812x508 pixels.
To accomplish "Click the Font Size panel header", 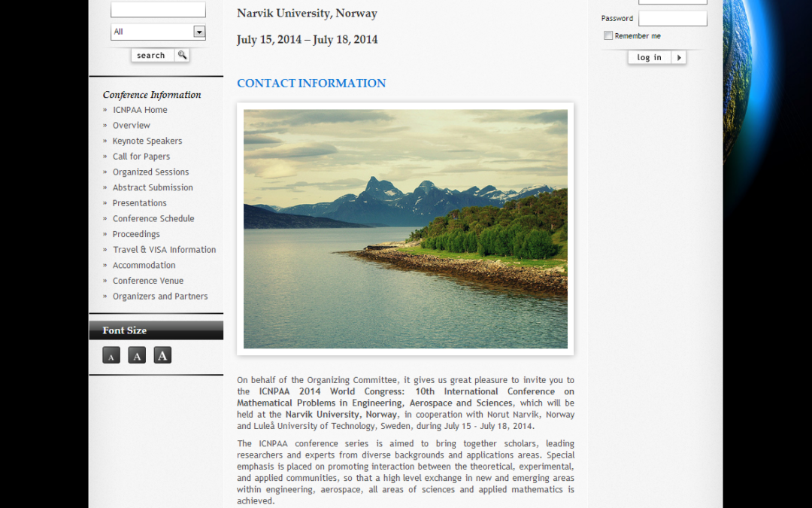I will 156,330.
